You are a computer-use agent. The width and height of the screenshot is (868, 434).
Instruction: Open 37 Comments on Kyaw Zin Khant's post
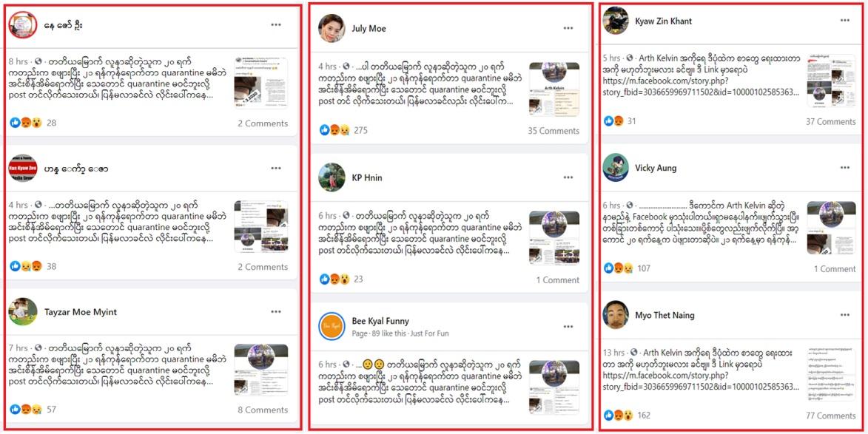click(x=831, y=122)
